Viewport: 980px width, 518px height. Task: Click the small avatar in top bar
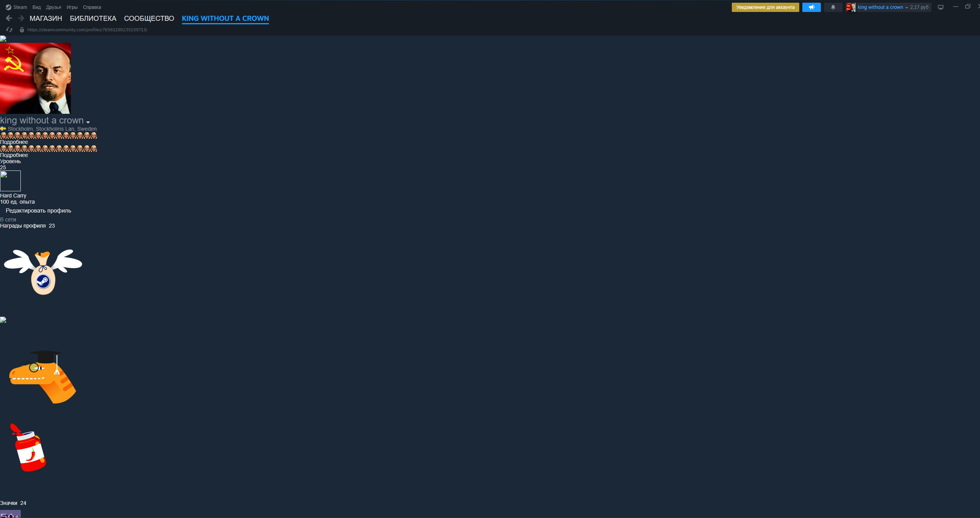pos(851,7)
